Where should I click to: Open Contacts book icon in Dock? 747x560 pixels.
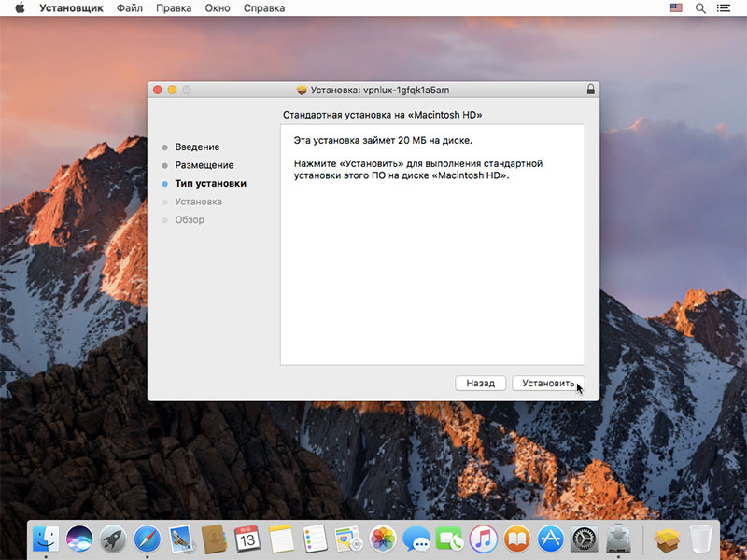click(x=215, y=539)
